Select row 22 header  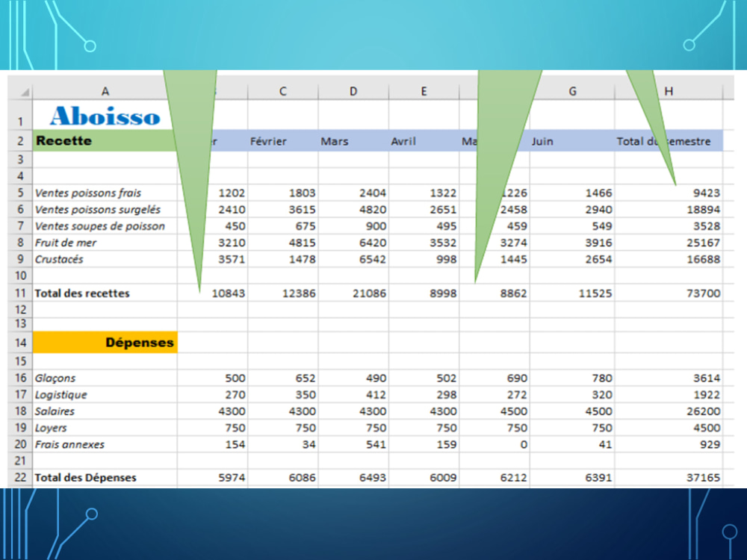pyautogui.click(x=20, y=477)
